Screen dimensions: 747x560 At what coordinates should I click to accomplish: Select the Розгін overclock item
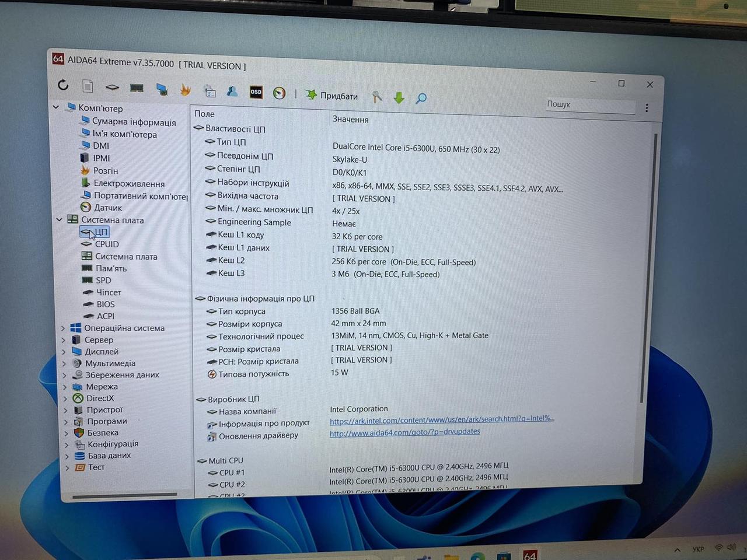pyautogui.click(x=105, y=171)
